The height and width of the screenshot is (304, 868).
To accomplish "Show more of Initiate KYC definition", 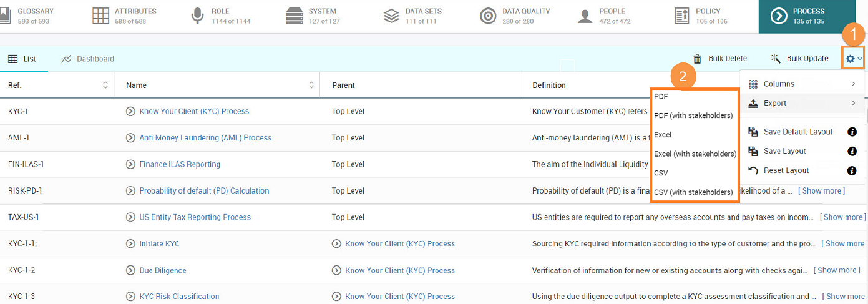I will pyautogui.click(x=844, y=243).
